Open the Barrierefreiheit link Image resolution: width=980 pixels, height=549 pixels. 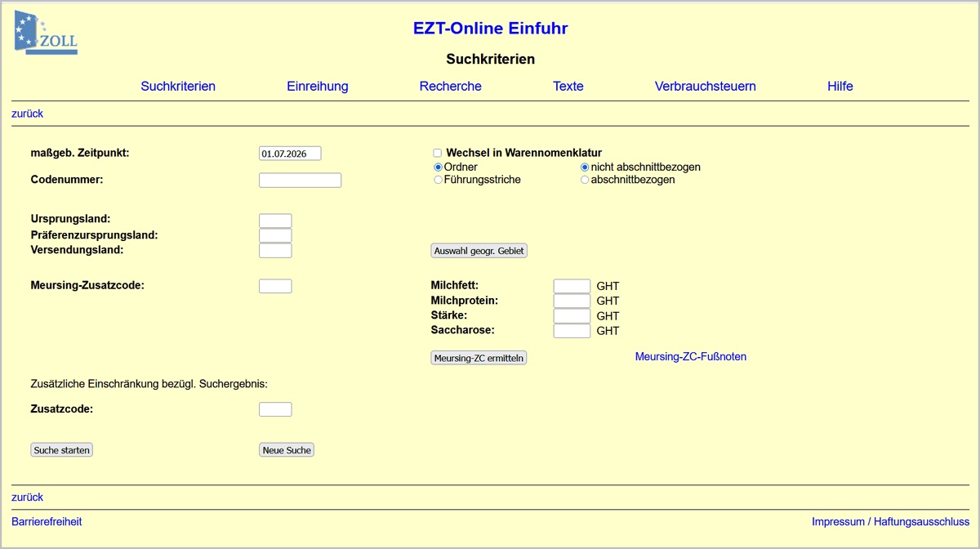pos(47,521)
